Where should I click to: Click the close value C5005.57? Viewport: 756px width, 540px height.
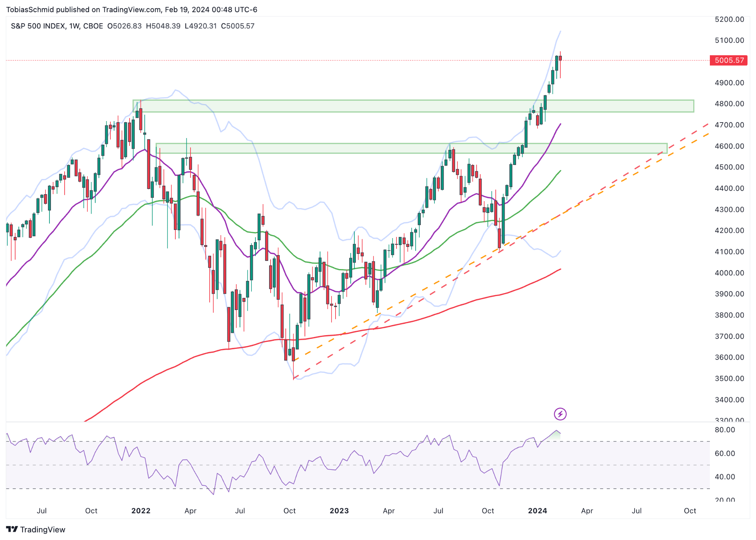(x=238, y=26)
